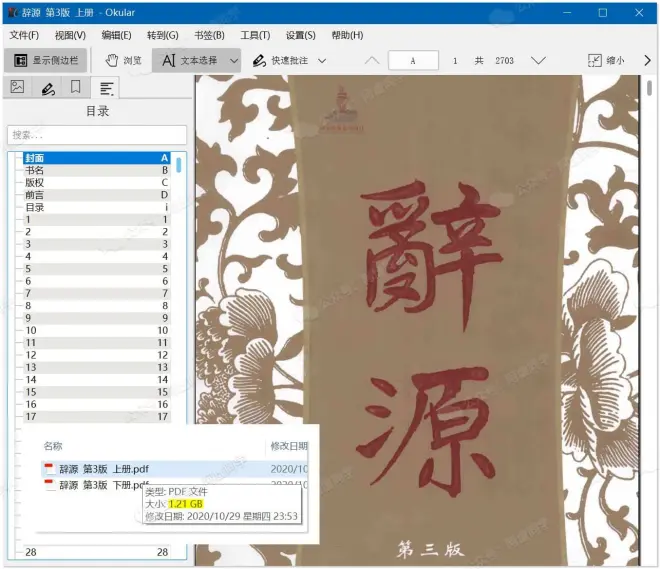Open the 文件(F) menu
660x569 pixels.
click(x=24, y=35)
